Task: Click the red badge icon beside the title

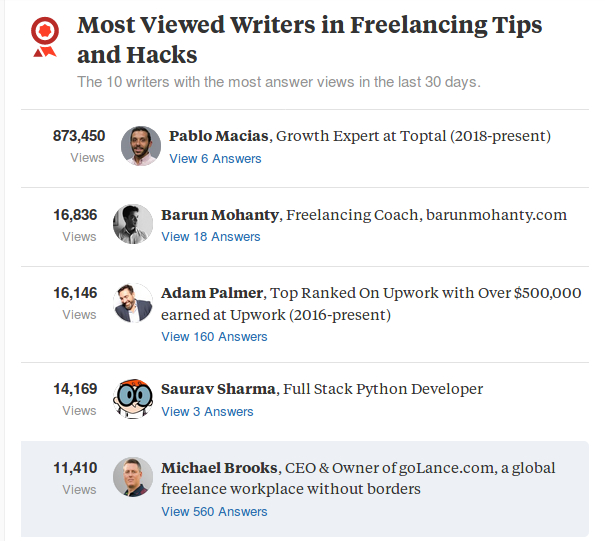Action: (x=44, y=35)
